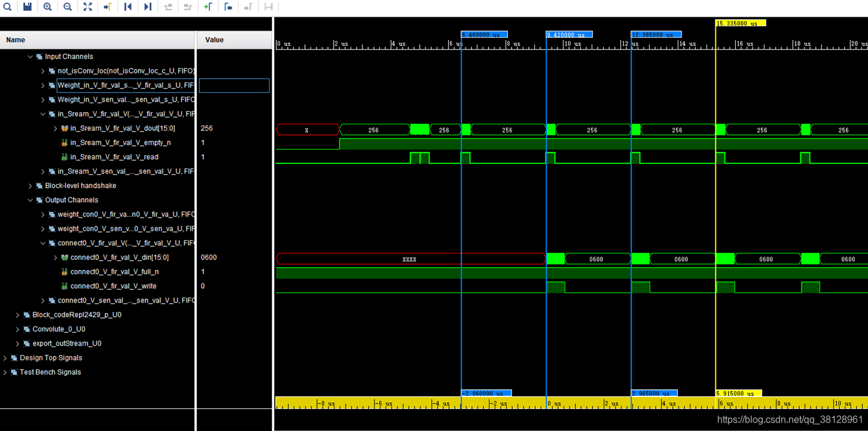Expand the export_outStream_U0 group

tap(17, 344)
